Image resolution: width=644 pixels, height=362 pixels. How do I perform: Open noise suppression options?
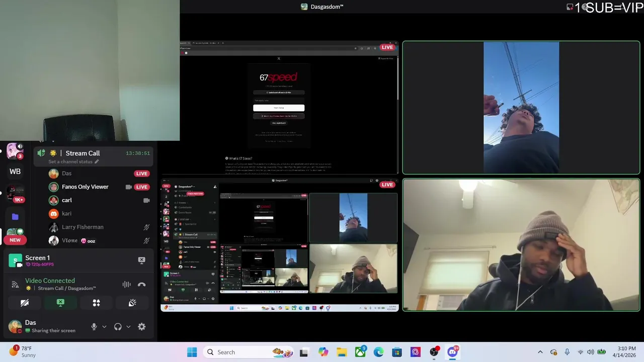click(126, 285)
